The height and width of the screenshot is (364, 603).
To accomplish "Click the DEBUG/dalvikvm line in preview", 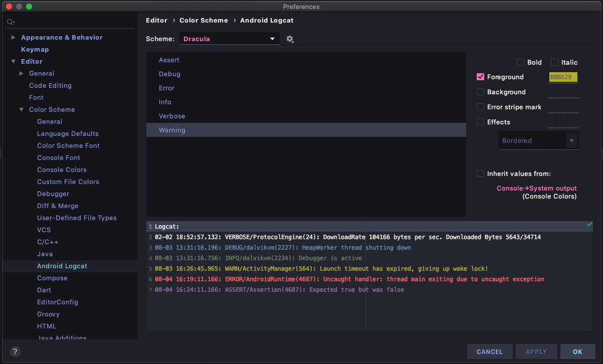I will (x=283, y=248).
